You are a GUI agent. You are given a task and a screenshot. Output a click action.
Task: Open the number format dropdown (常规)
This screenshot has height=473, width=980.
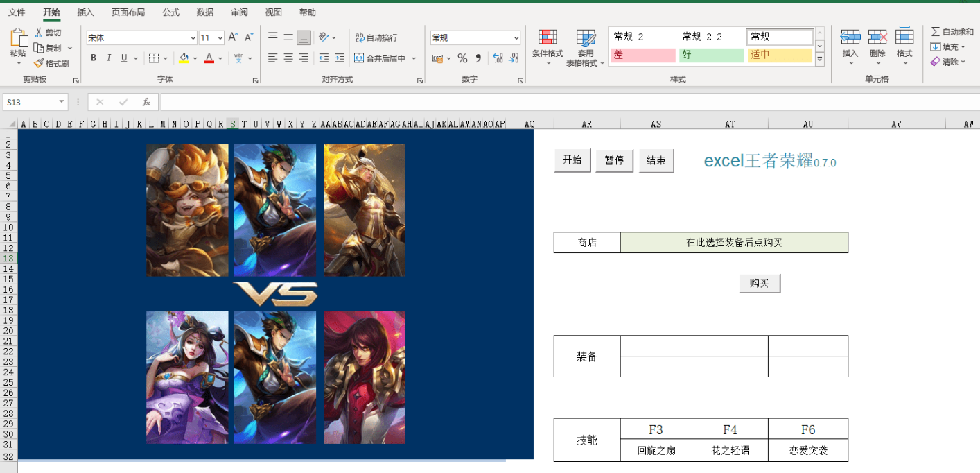coord(516,38)
